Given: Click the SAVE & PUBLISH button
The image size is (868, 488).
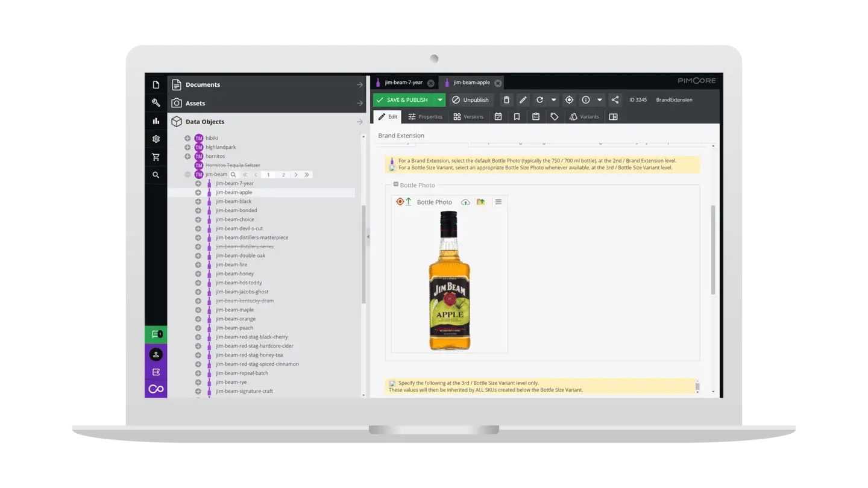Looking at the screenshot, I should 409,99.
